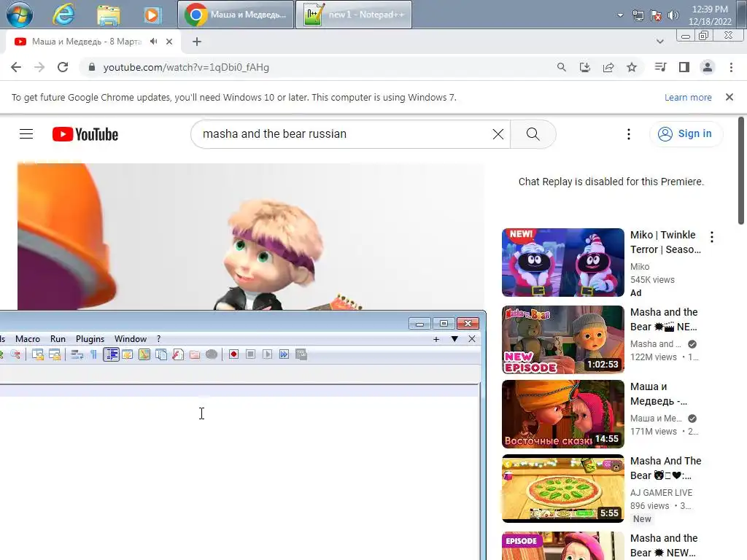Click the Miko channel name
This screenshot has width=747, height=560.
point(640,267)
